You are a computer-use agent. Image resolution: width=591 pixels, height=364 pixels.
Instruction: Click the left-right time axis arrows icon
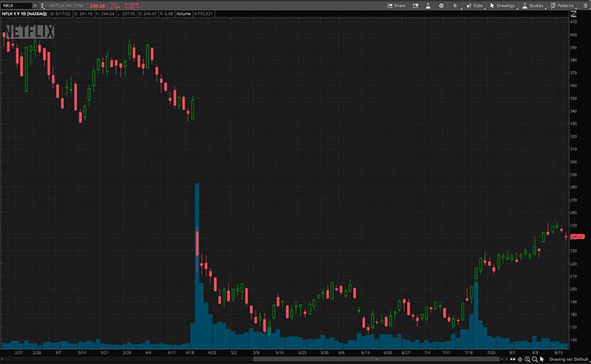click(512, 359)
